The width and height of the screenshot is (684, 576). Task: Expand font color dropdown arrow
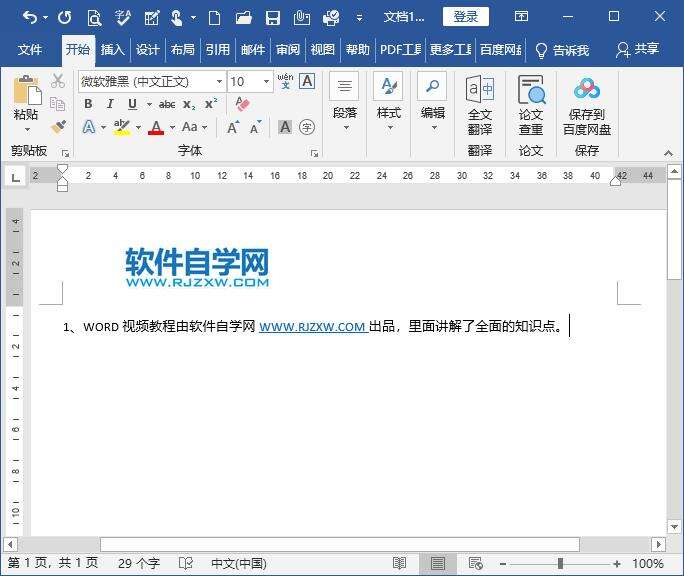[172, 127]
